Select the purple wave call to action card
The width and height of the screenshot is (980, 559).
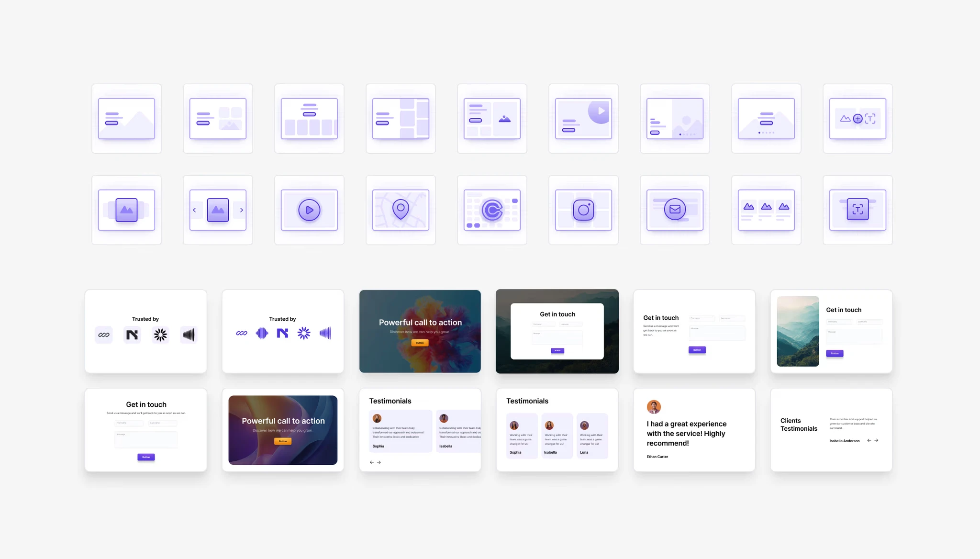[x=283, y=430]
